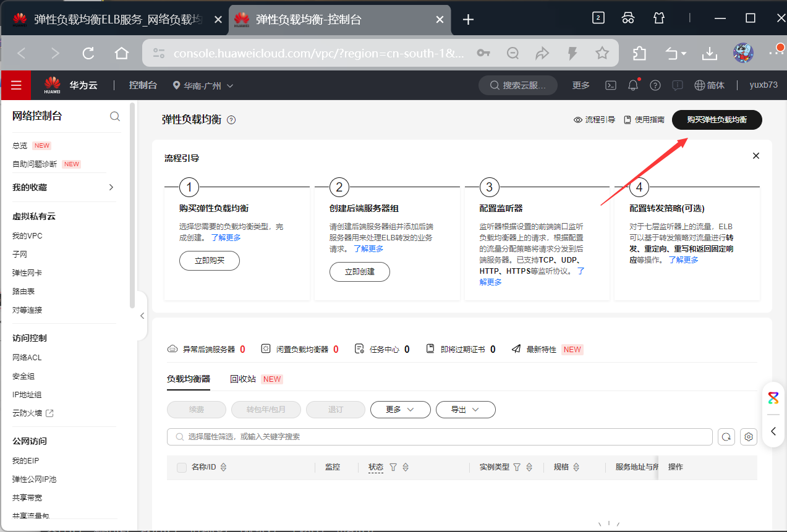Open 使用指南 link

tap(644, 120)
